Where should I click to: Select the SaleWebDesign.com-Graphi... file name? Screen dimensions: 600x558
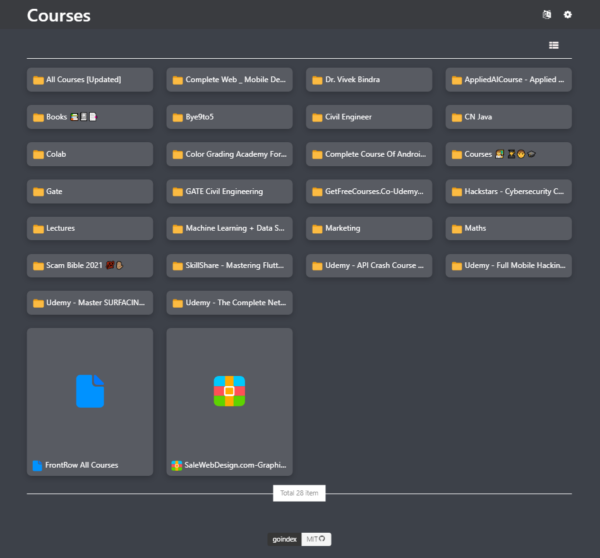(x=235, y=465)
